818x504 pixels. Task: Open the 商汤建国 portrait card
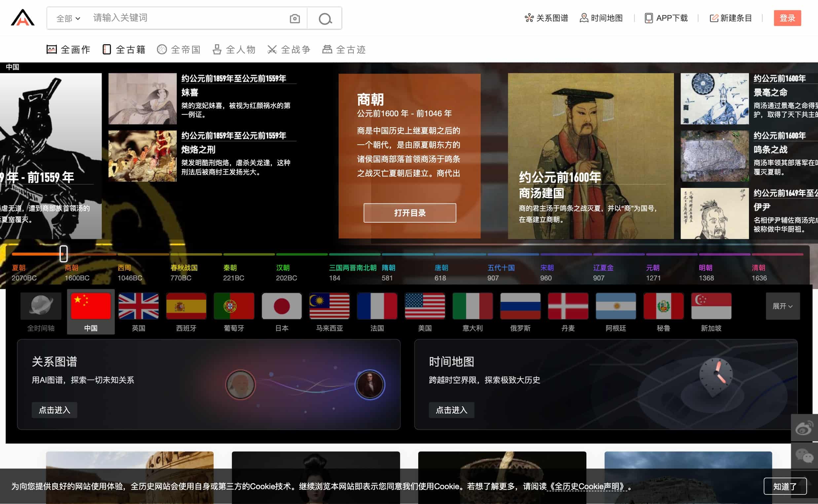(590, 156)
